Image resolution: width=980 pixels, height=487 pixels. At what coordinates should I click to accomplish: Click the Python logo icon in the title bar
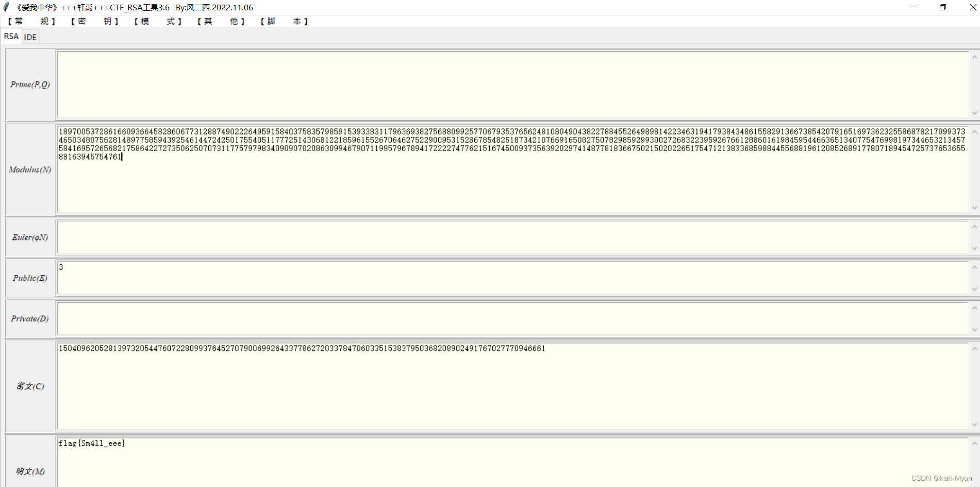point(6,7)
